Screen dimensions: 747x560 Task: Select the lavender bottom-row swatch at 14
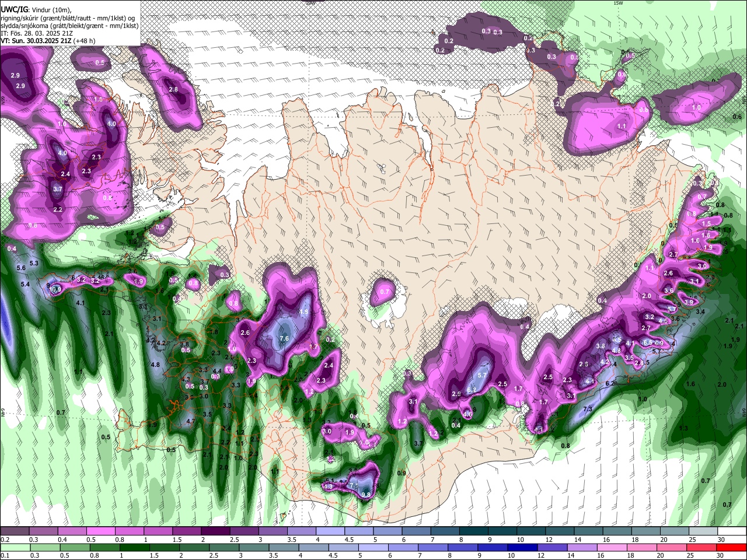582,547
